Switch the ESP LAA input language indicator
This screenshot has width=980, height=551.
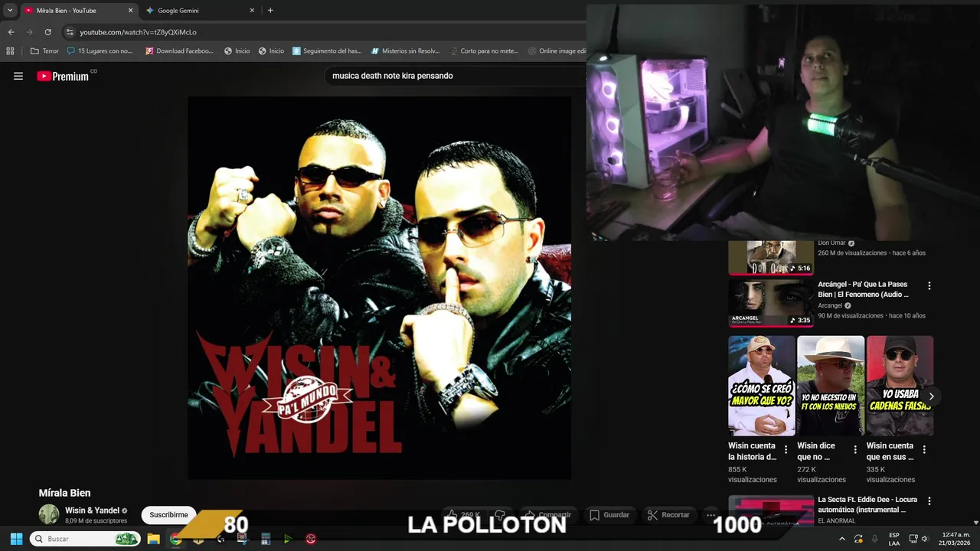pos(894,539)
